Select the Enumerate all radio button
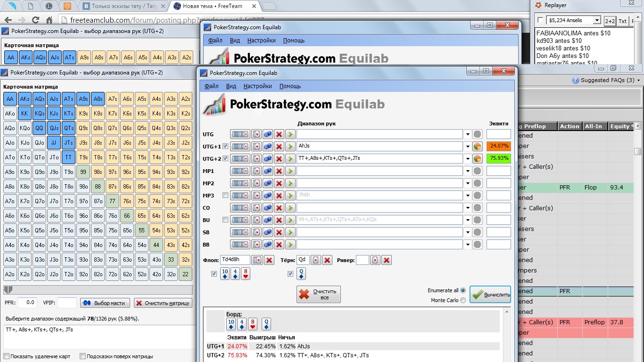The image size is (644, 362). 462,290
